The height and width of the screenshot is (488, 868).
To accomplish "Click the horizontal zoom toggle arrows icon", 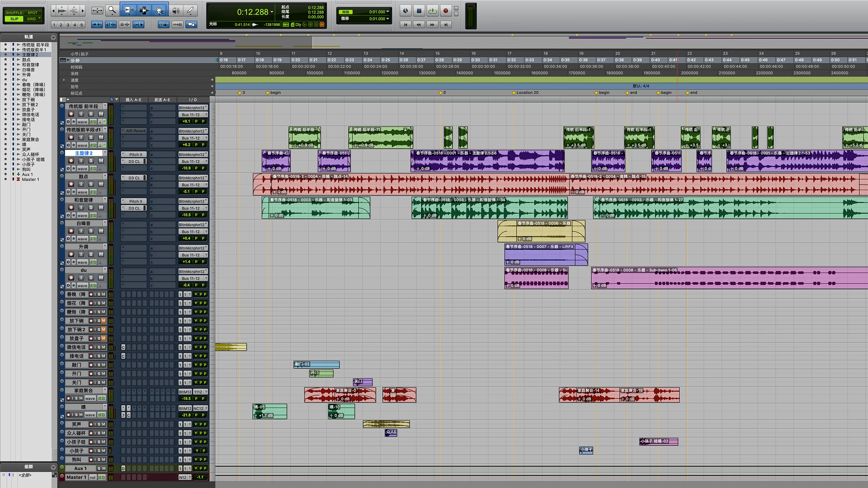I will coord(97,10).
